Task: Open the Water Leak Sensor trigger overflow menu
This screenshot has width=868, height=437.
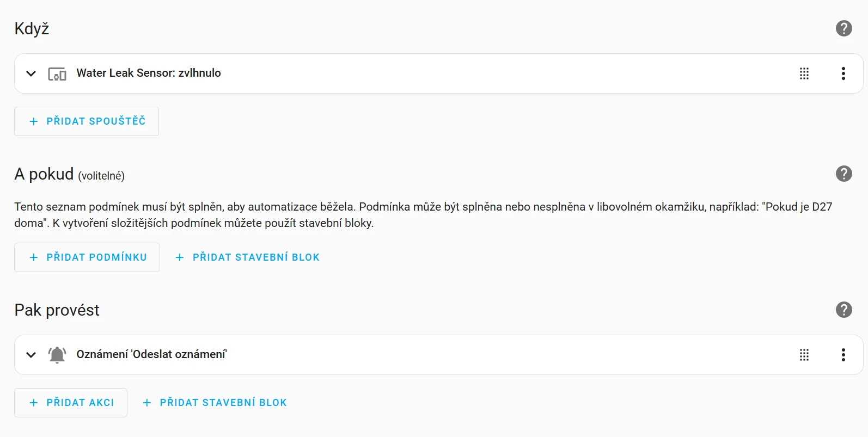Action: pos(843,73)
